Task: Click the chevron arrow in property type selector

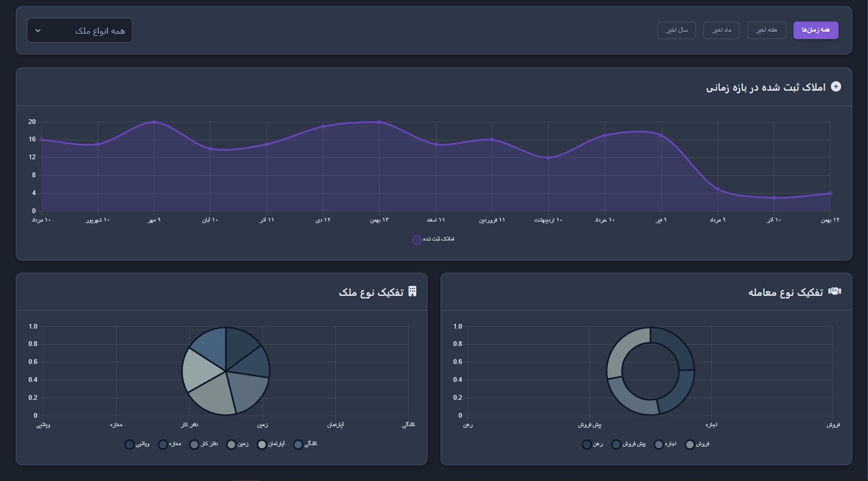Action: [38, 31]
